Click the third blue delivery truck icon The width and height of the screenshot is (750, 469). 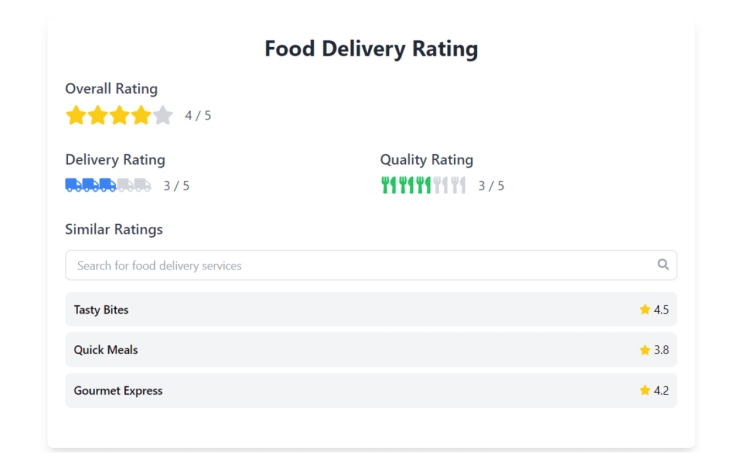(x=108, y=185)
